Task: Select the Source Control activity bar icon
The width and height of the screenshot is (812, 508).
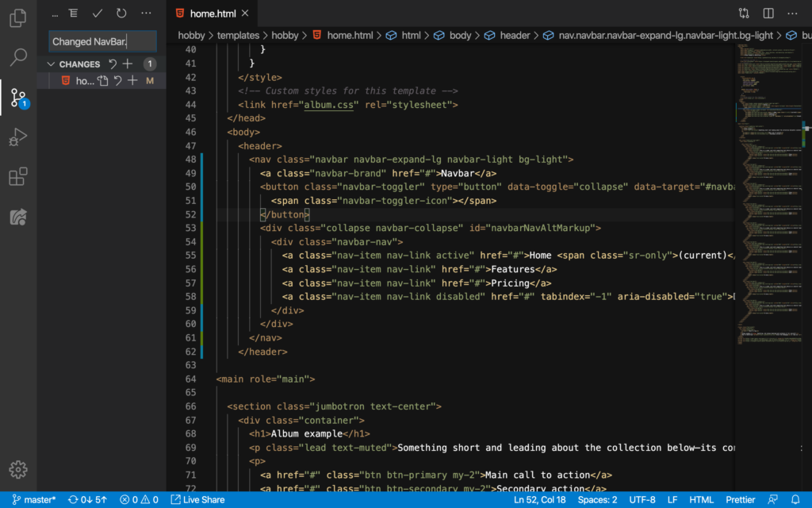Action: point(19,98)
